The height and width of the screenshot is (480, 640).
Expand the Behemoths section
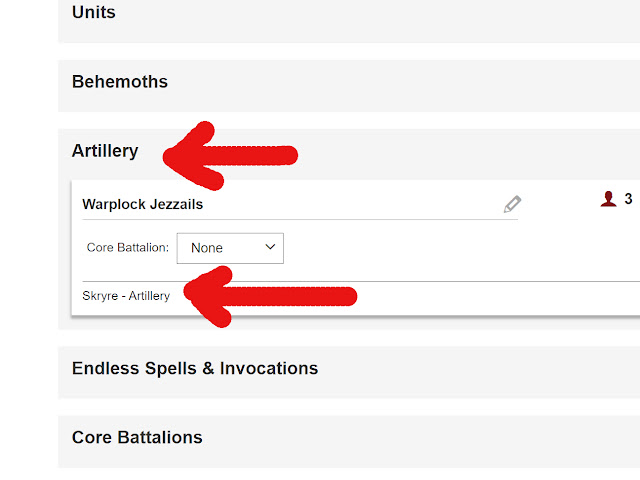119,82
